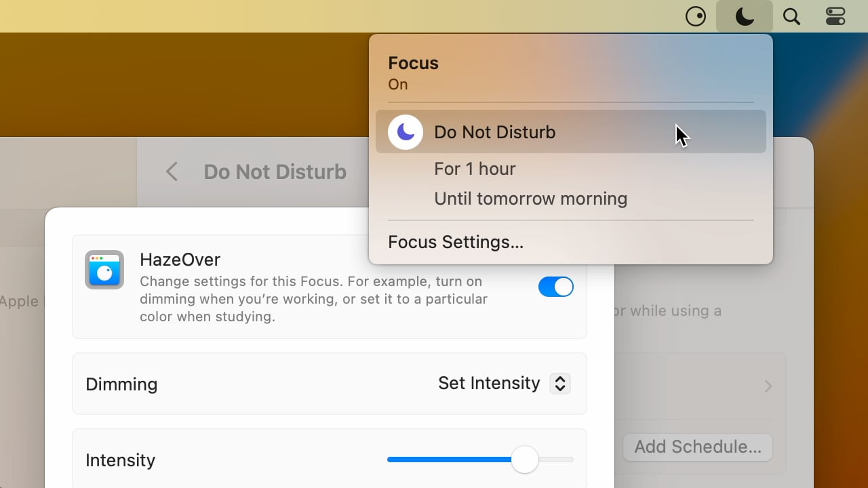Click the dimmed Do Not Disturb page title

point(275,171)
